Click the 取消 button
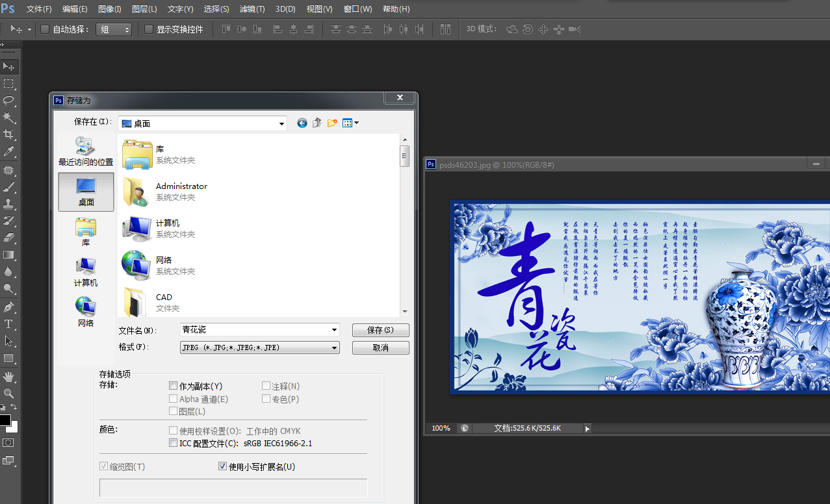The height and width of the screenshot is (504, 830). point(380,348)
